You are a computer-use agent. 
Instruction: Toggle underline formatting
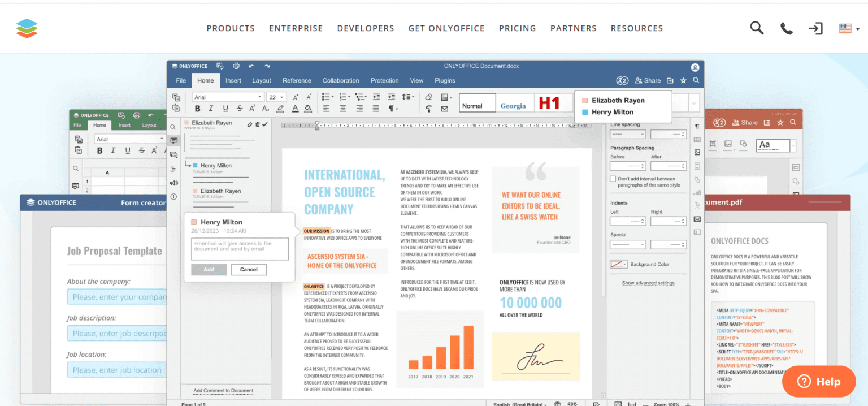click(x=225, y=109)
